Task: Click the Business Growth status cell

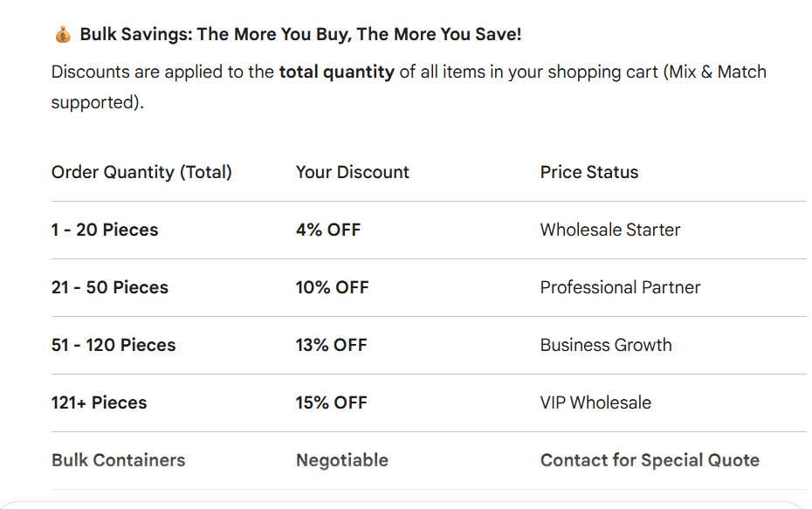Action: pos(606,345)
